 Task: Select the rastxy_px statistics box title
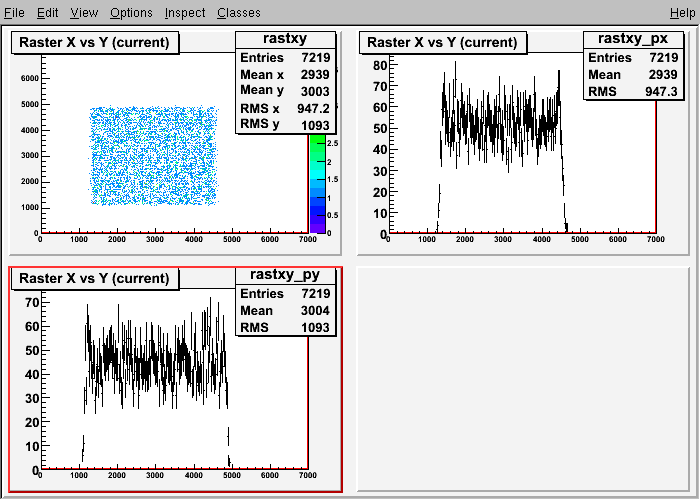[x=633, y=39]
